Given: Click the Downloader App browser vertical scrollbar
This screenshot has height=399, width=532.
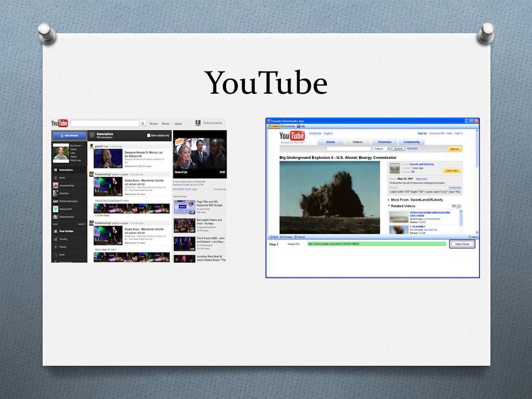Looking at the screenshot, I should 477,182.
